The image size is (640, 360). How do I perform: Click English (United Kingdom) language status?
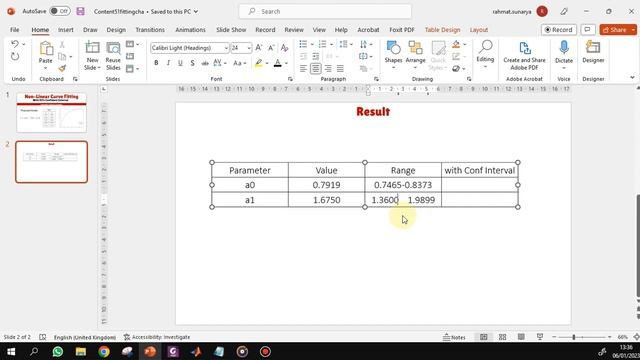click(x=85, y=337)
